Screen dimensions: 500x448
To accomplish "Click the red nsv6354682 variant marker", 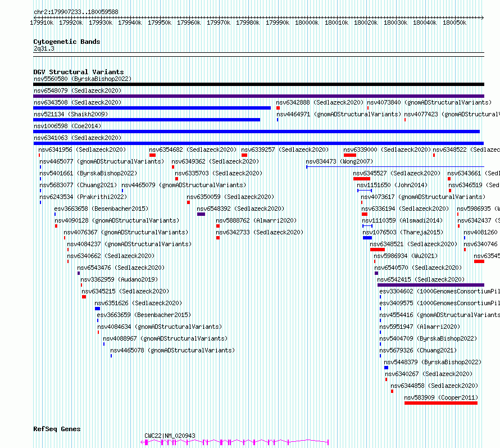I will (152, 155).
